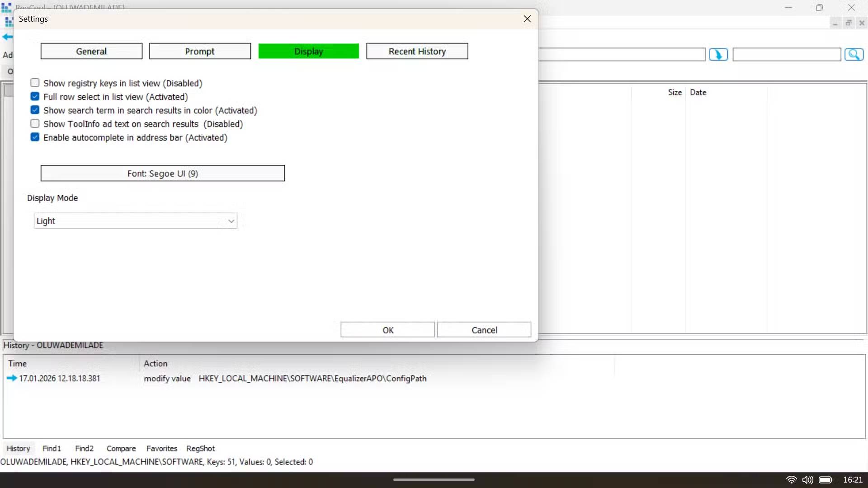This screenshot has width=868, height=488.
Task: Click the history entry blue arrow icon
Action: 12,378
